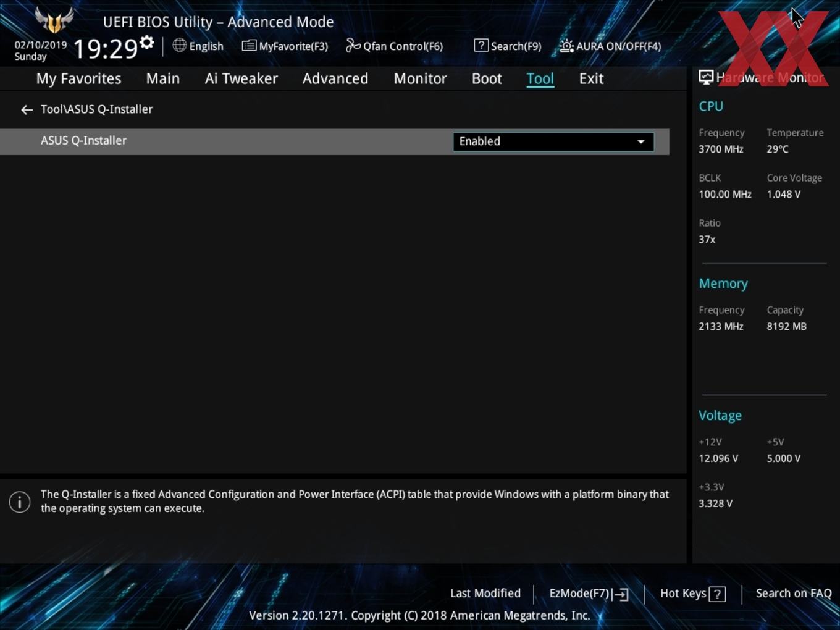This screenshot has height=630, width=840.
Task: Click the Last Modified button
Action: (x=485, y=593)
